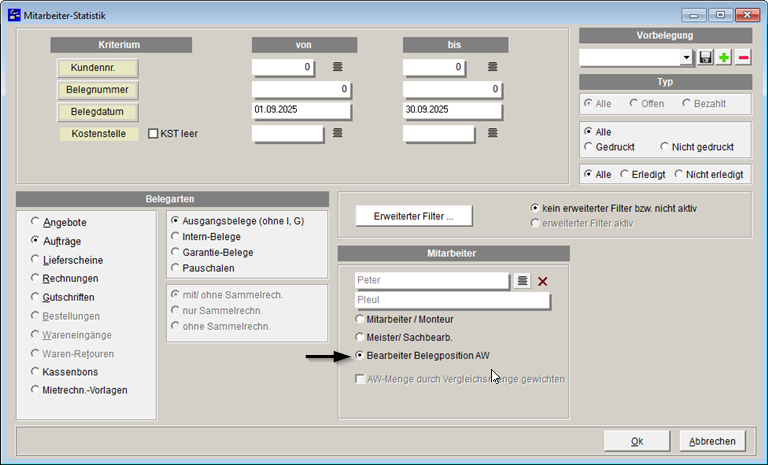
Task: Save Vorbelegung with floppy disk icon
Action: tap(705, 58)
